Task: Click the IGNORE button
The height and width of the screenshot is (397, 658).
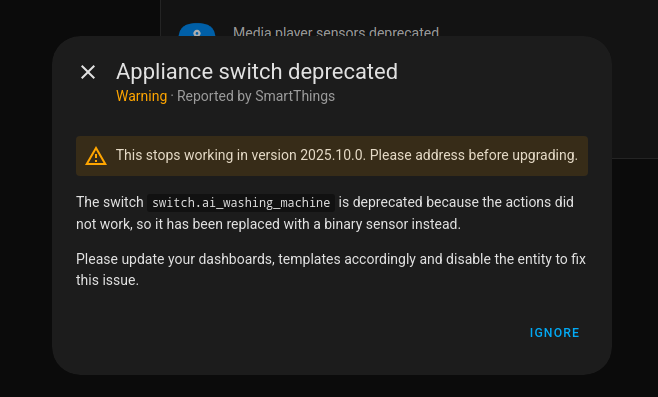Action: click(x=554, y=333)
